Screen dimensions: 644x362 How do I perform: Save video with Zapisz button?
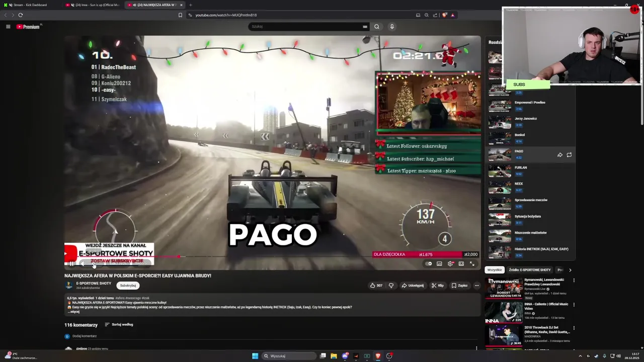tap(459, 286)
